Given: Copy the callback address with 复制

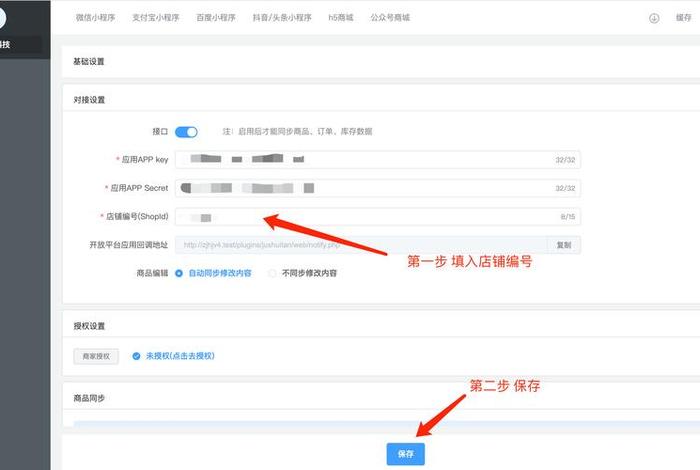Looking at the screenshot, I should pos(564,245).
